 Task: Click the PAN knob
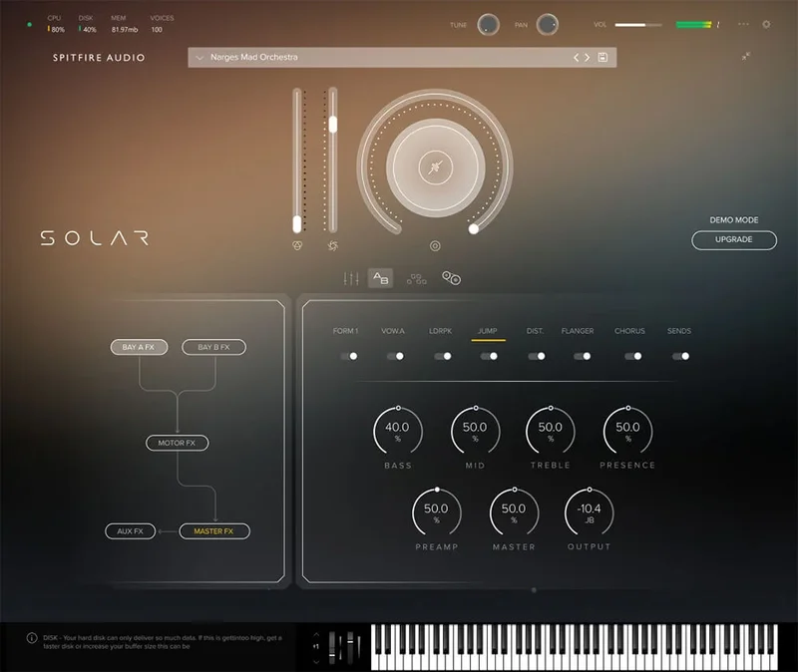click(547, 24)
